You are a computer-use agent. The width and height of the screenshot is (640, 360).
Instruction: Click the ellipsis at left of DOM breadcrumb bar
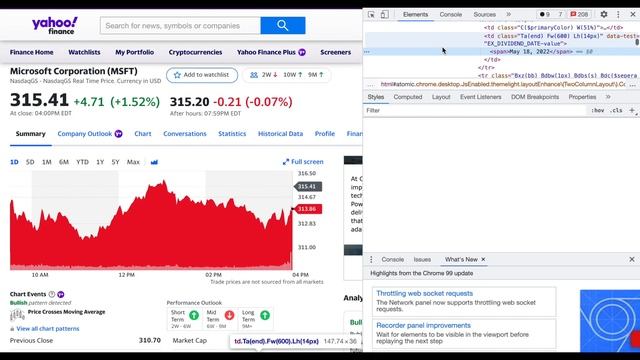pyautogui.click(x=371, y=84)
